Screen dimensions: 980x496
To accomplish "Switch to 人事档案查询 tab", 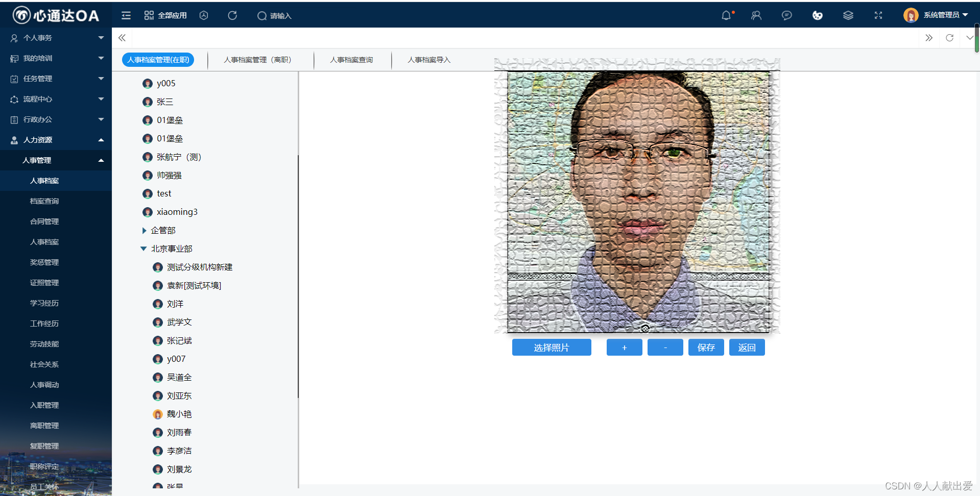I will pos(351,60).
